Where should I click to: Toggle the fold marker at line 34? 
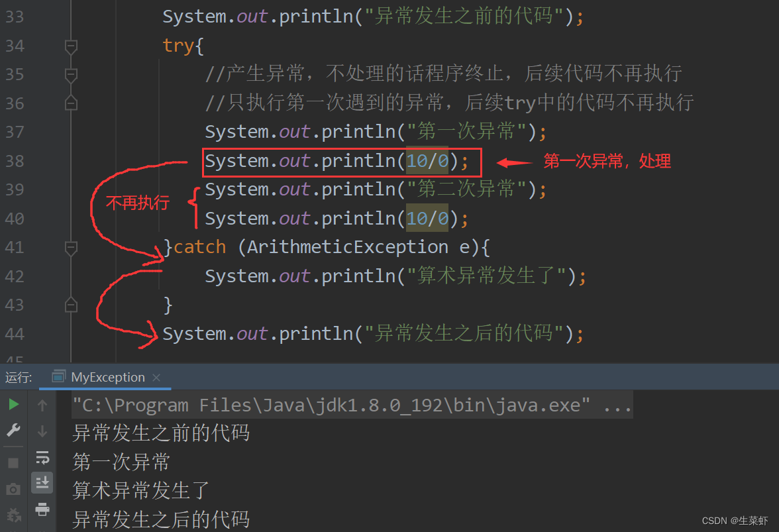71,46
